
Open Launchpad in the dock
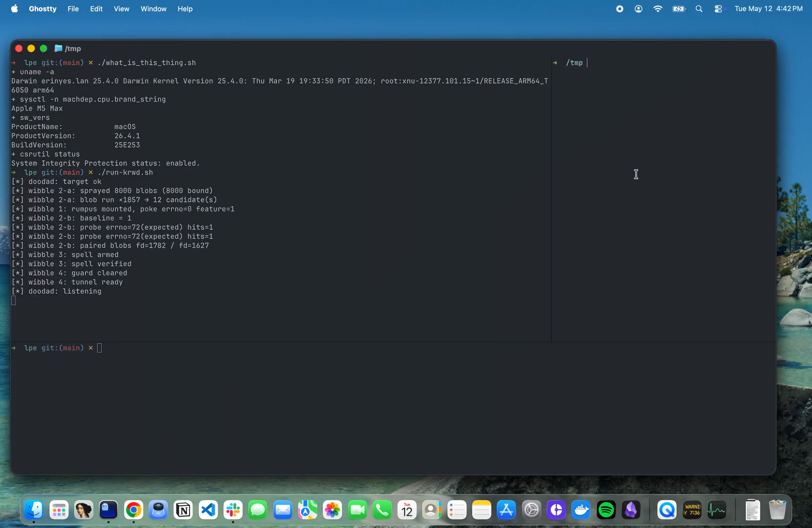click(59, 510)
